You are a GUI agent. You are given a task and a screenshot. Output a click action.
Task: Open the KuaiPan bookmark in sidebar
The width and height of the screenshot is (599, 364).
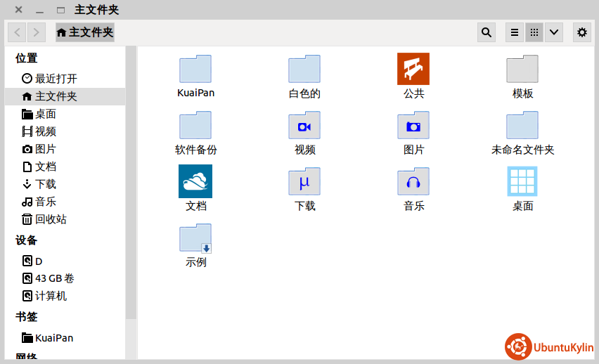(x=53, y=338)
